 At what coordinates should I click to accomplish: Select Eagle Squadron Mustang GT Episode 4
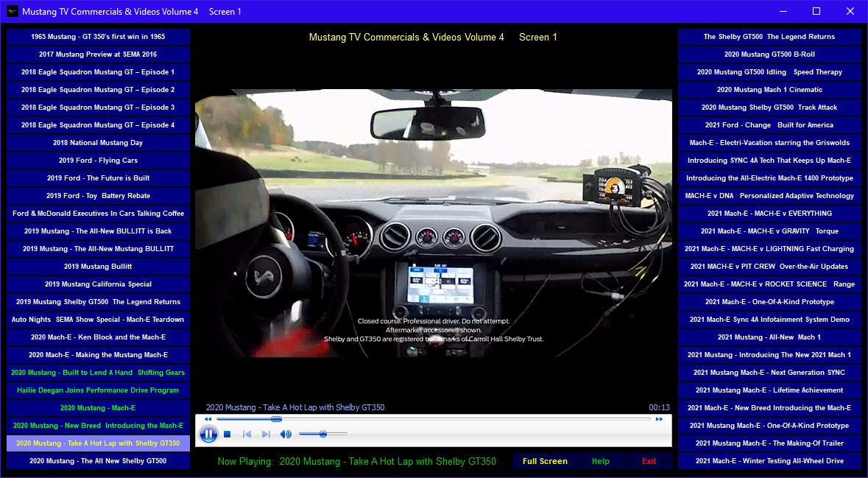tap(98, 125)
